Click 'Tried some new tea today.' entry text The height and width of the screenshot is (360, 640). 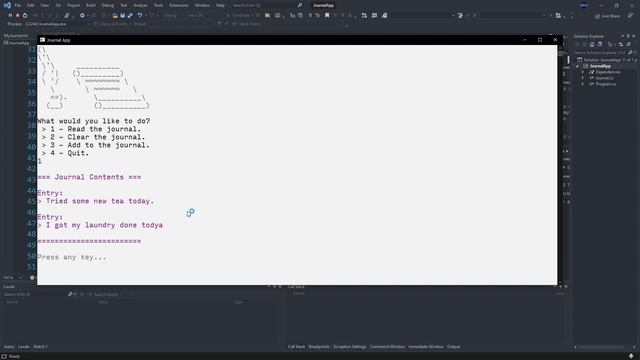point(100,201)
